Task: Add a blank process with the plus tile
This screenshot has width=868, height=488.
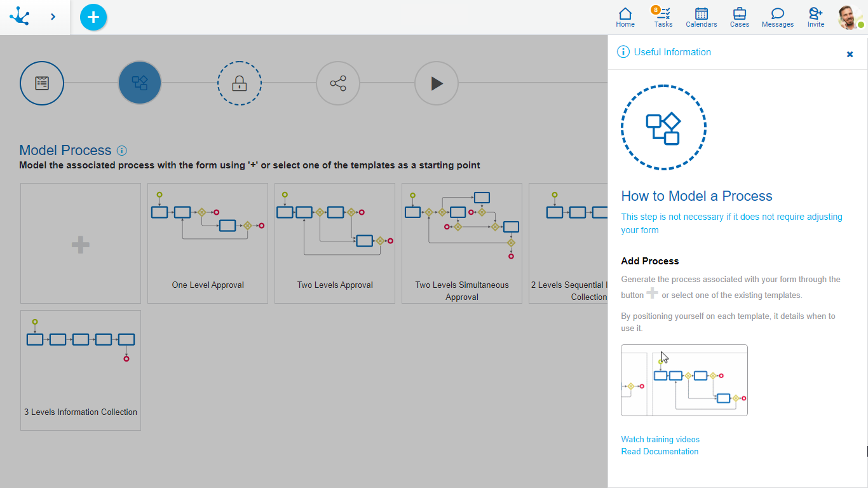Action: click(x=81, y=244)
